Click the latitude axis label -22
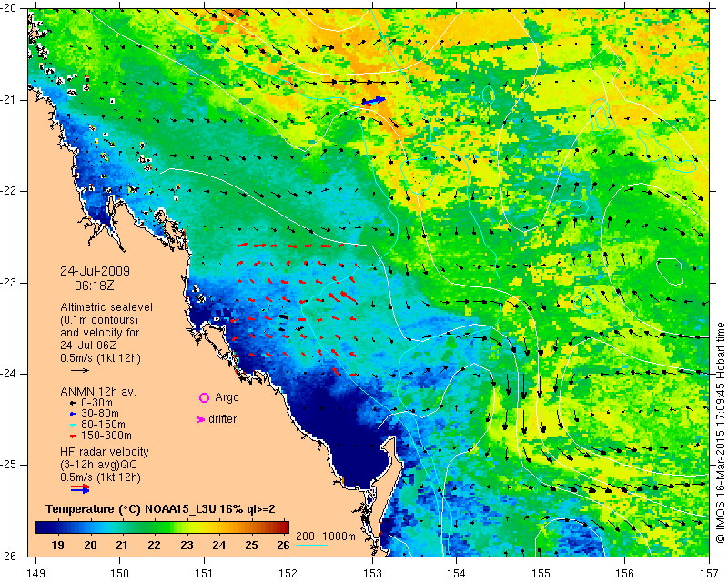This screenshot has width=728, height=582. pyautogui.click(x=10, y=191)
